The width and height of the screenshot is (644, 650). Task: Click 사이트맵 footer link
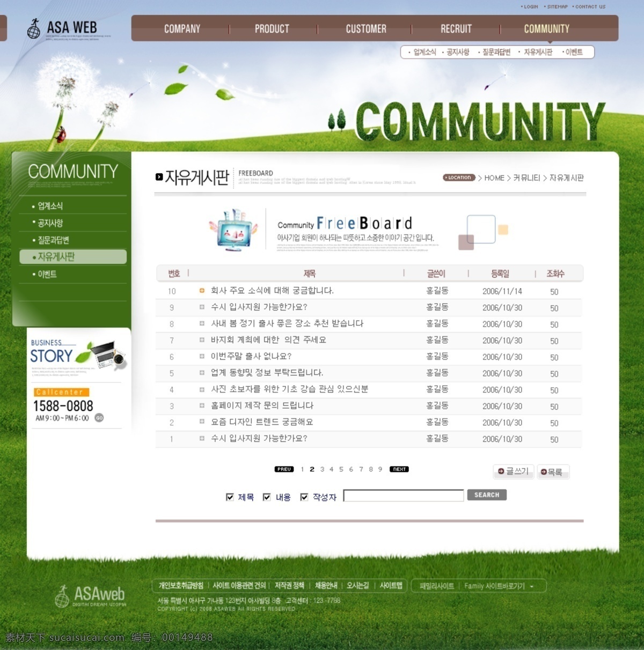point(391,586)
